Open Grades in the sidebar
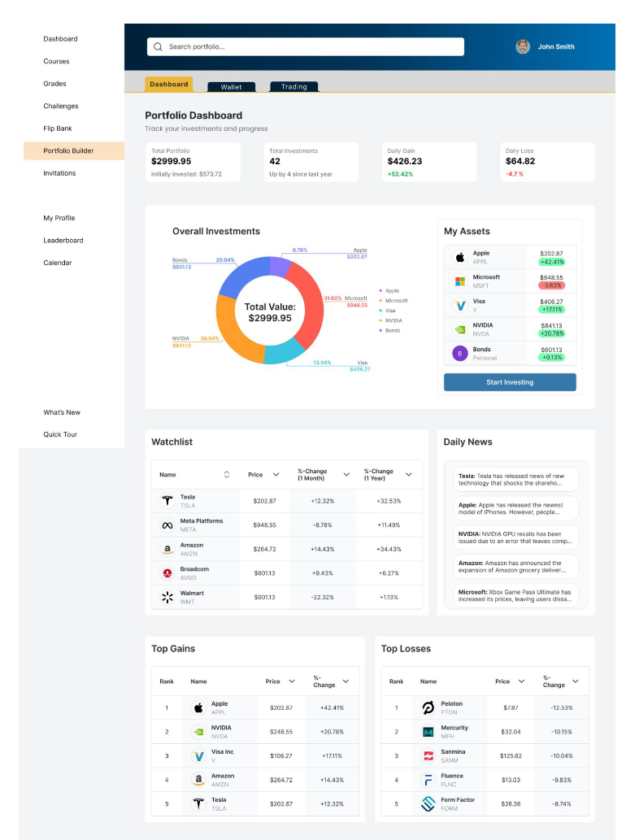Screen dimensions: 626x840 [x=54, y=84]
